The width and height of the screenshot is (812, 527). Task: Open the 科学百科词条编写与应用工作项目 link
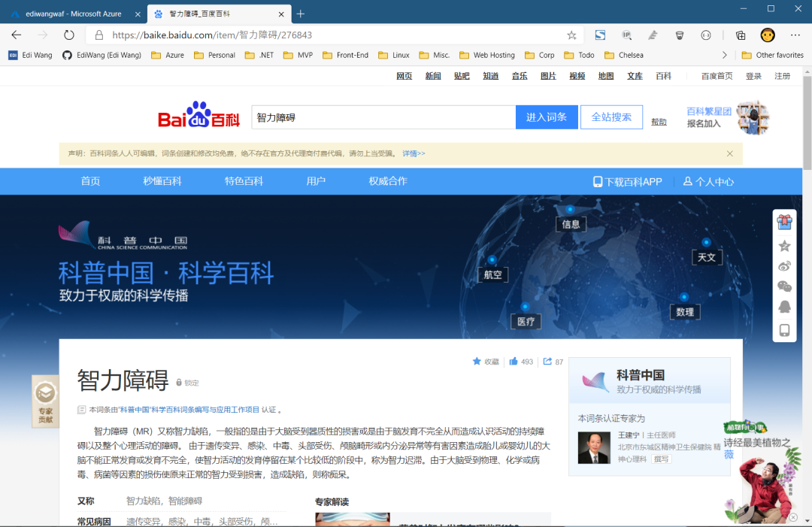(189, 410)
